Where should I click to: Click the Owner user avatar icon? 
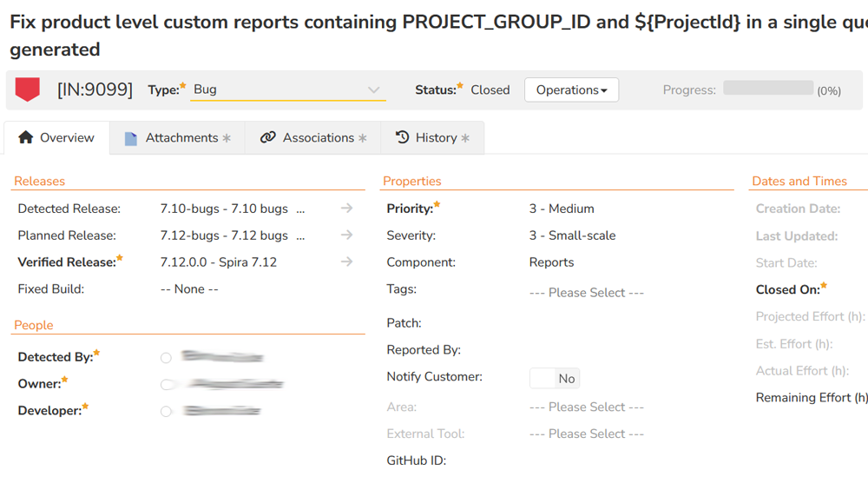[166, 384]
